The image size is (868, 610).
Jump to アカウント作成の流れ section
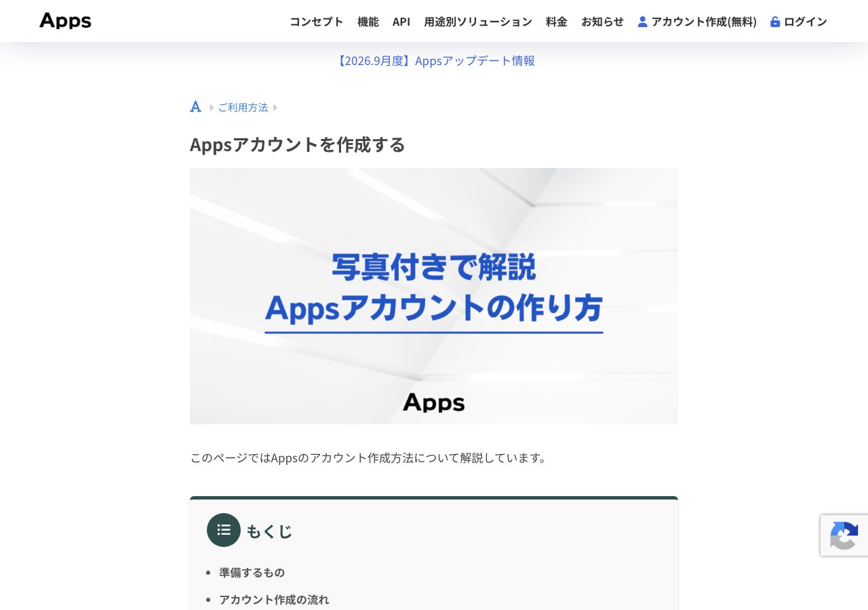[x=274, y=599]
